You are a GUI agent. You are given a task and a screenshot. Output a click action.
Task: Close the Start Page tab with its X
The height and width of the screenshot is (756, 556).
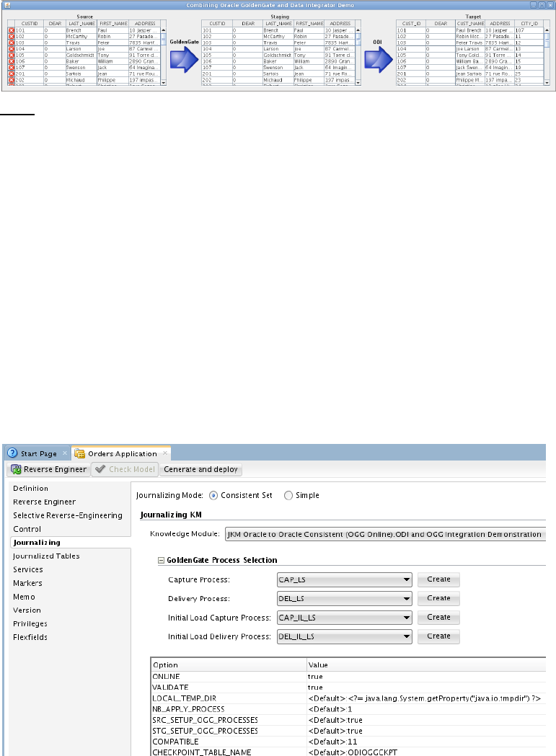pos(65,453)
